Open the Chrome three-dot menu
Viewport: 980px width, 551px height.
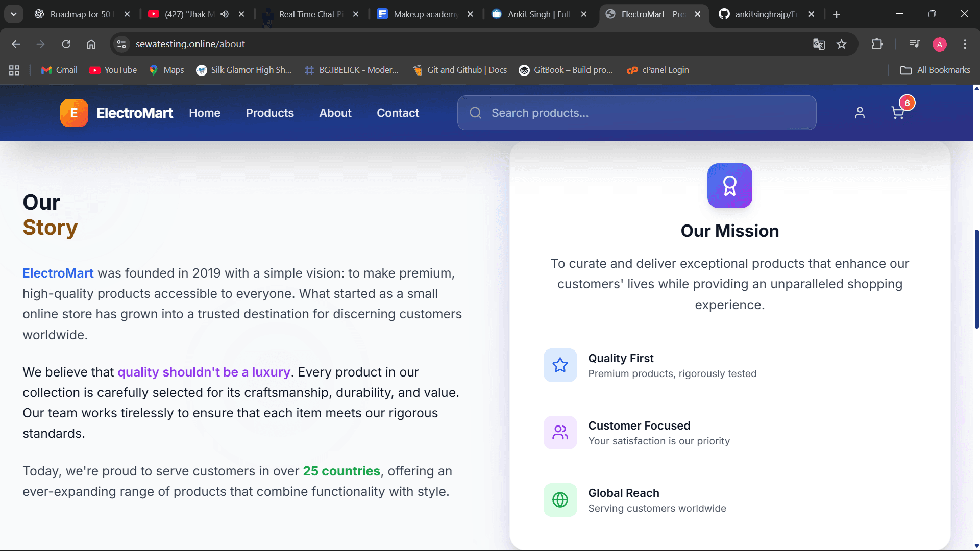click(965, 44)
